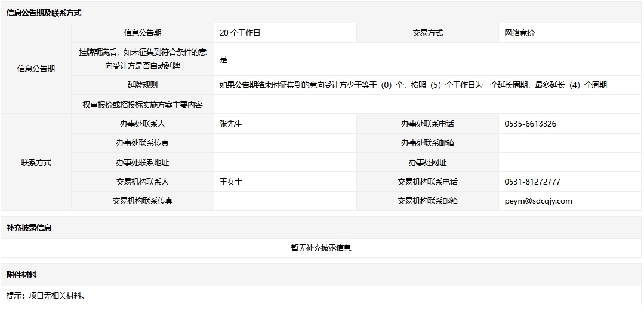Image resolution: width=644 pixels, height=313 pixels.
Task: Select the 信息公告期及联系方式 section header
Action: tap(44, 13)
